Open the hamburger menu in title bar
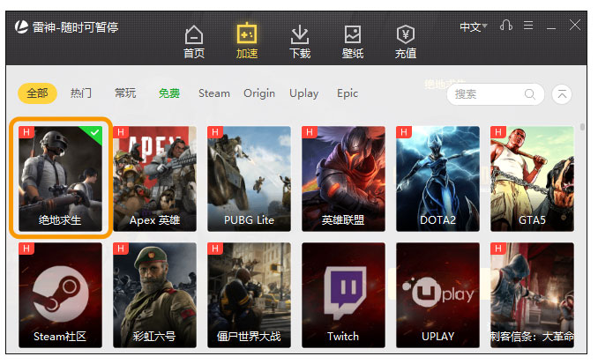Viewport: 598px width, 364px height. pyautogui.click(x=528, y=26)
